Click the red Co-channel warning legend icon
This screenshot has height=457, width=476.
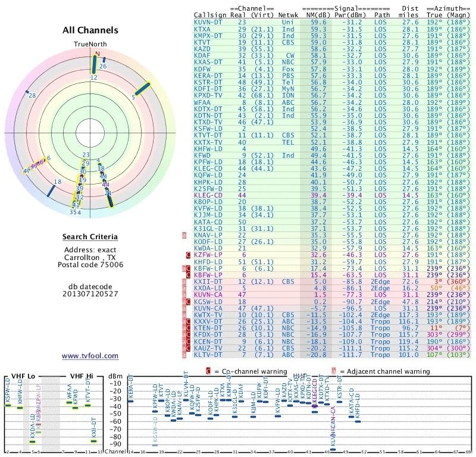coord(208,371)
